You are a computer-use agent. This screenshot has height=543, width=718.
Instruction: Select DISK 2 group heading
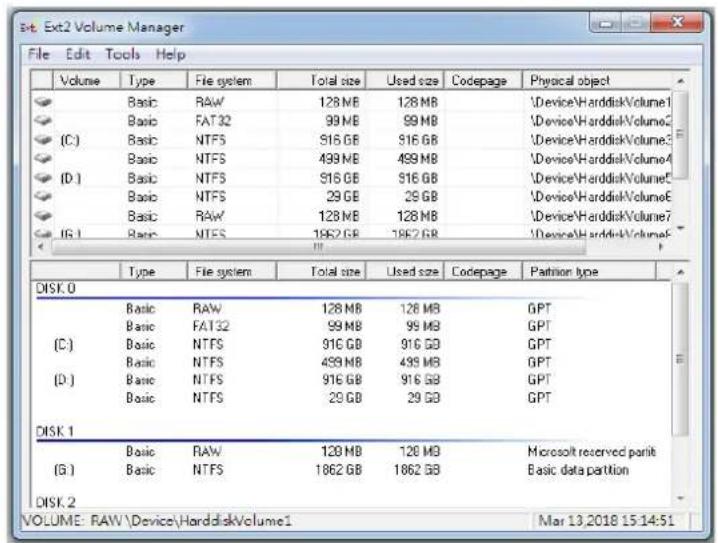pos(55,502)
